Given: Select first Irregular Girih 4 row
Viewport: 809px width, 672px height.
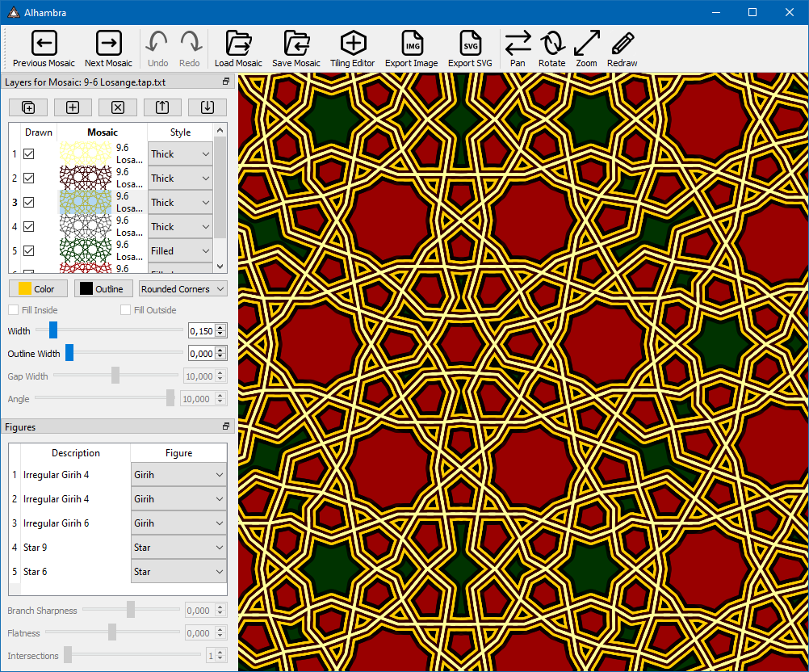Looking at the screenshot, I should pos(75,475).
